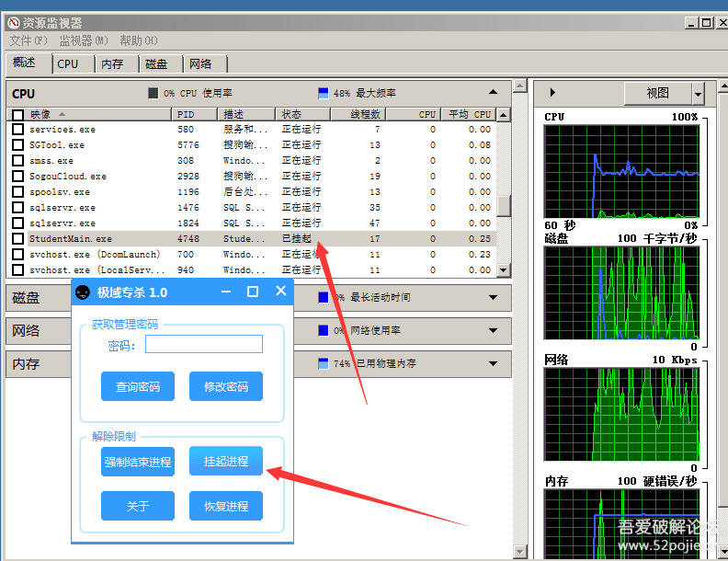Click the memory usage indicator icon
The width and height of the screenshot is (728, 561).
[323, 363]
